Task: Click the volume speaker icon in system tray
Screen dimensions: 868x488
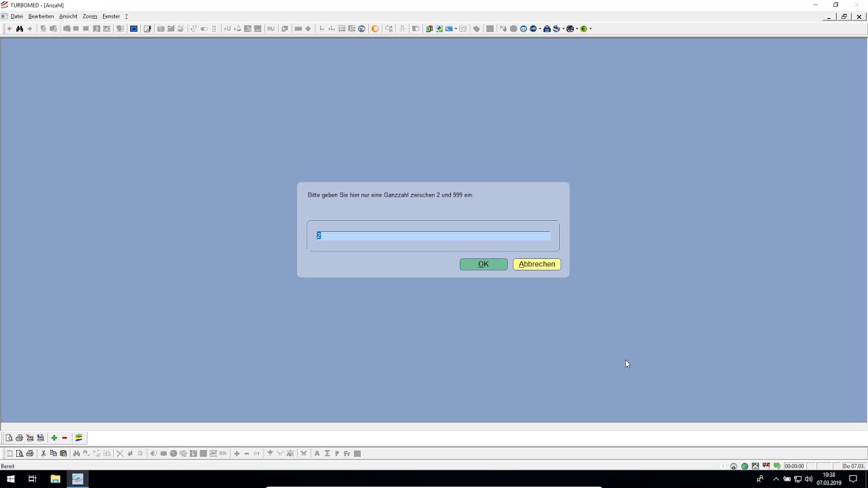Action: pos(808,479)
